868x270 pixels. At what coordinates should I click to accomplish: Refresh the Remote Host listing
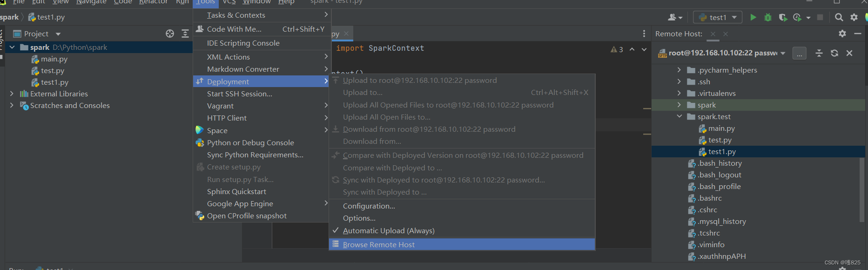(834, 53)
